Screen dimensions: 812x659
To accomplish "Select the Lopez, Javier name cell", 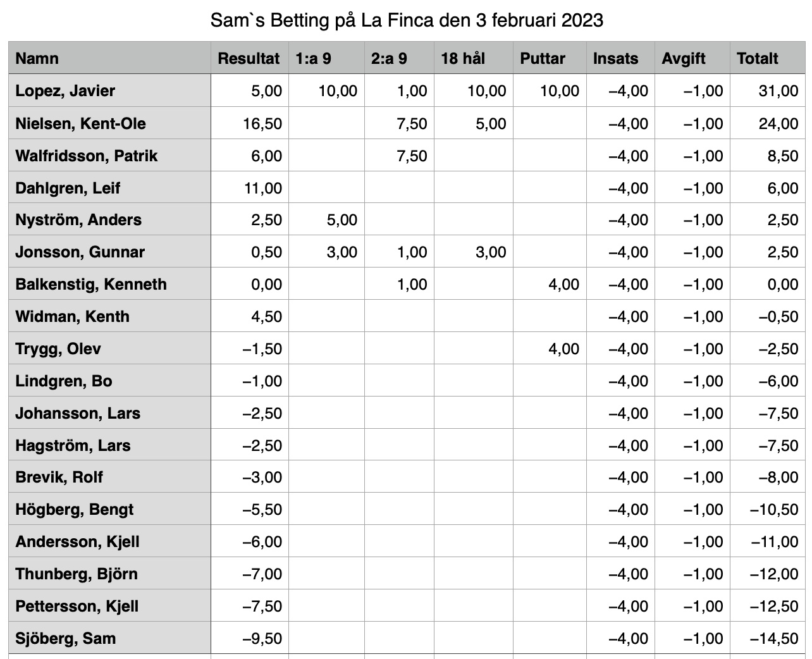I will pyautogui.click(x=109, y=90).
